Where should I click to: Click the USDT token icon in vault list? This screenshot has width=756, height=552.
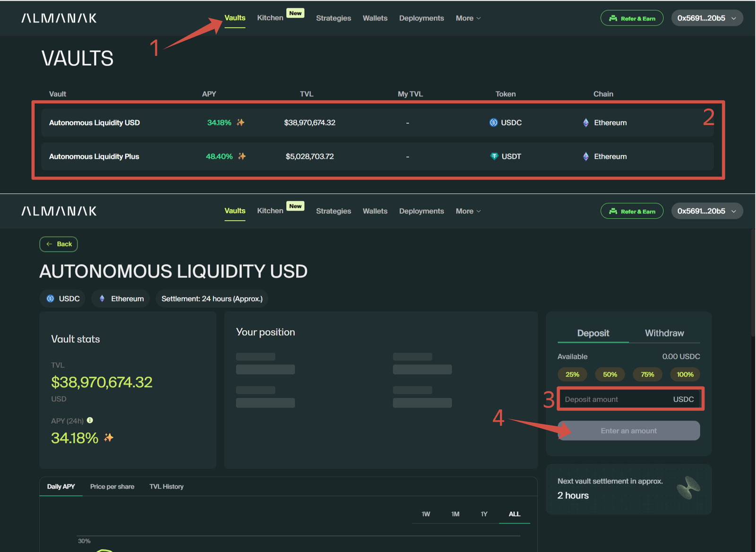coord(494,156)
